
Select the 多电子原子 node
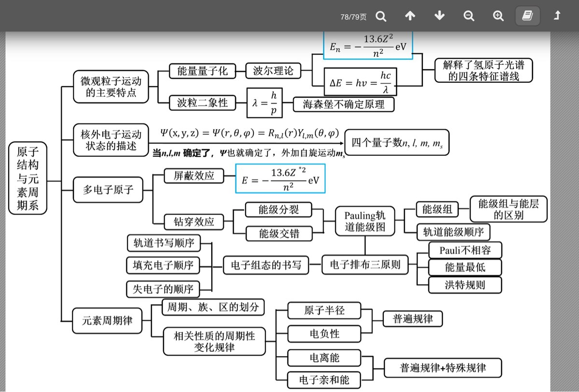108,190
